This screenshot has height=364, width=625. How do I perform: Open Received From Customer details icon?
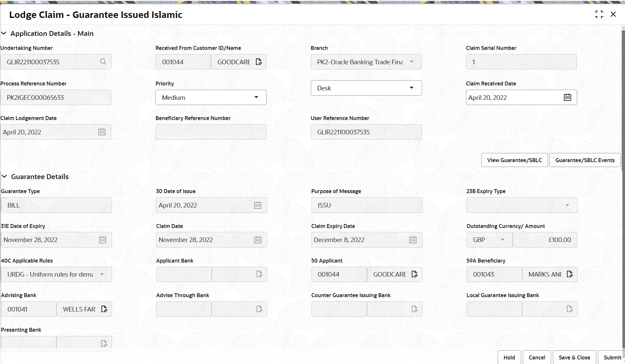point(259,62)
